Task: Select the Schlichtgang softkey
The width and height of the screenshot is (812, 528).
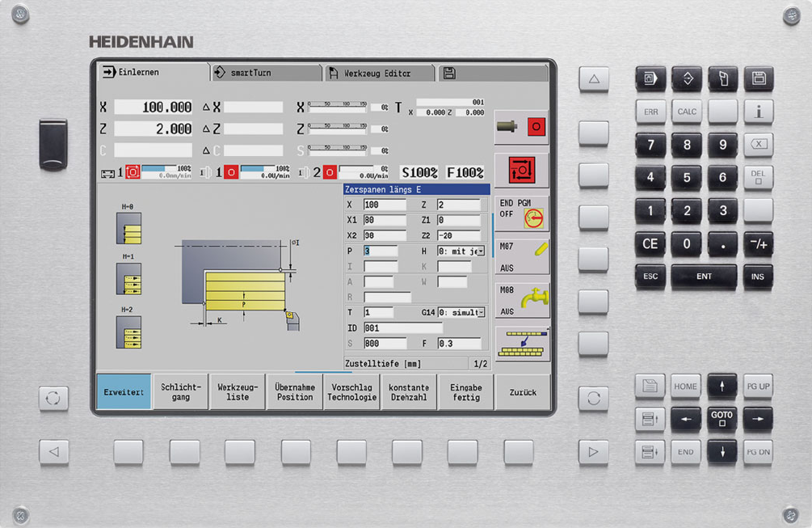Action: 181,392
